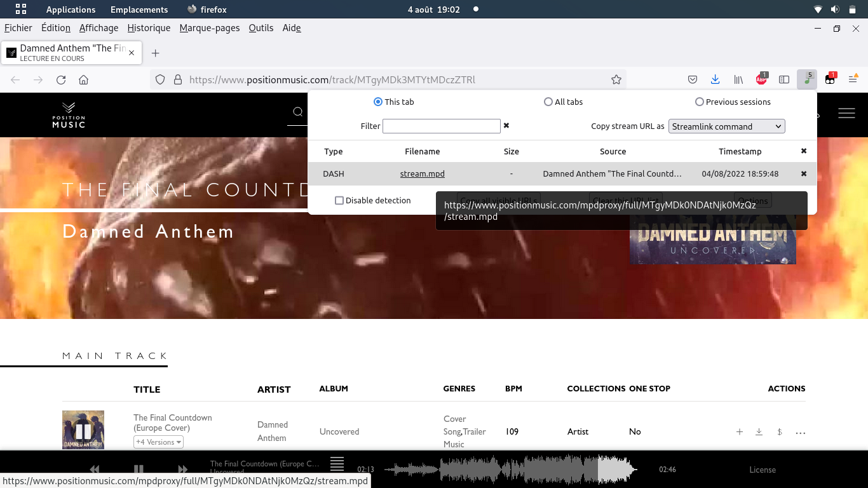View site security shield information

pos(160,80)
